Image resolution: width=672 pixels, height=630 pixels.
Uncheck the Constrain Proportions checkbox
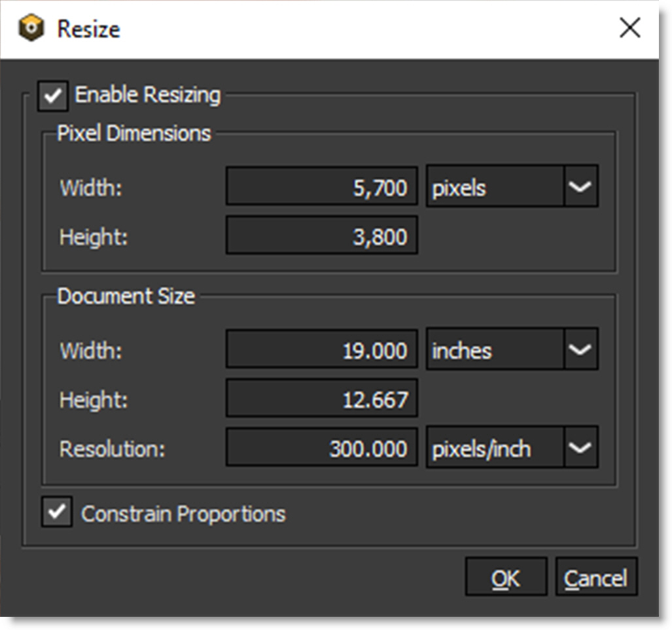pos(57,512)
